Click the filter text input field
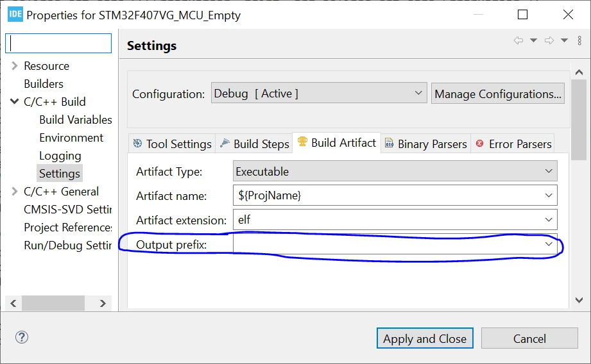 coord(58,44)
